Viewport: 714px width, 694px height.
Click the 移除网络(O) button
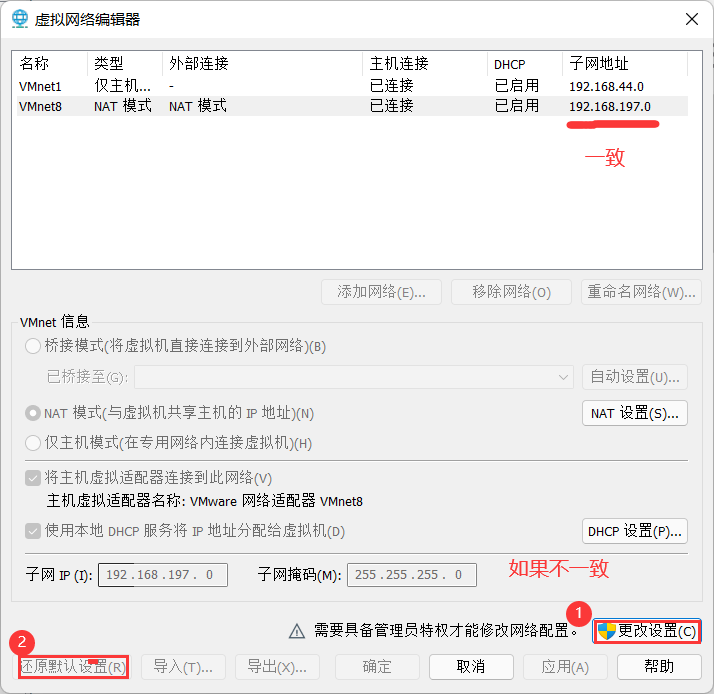511,292
